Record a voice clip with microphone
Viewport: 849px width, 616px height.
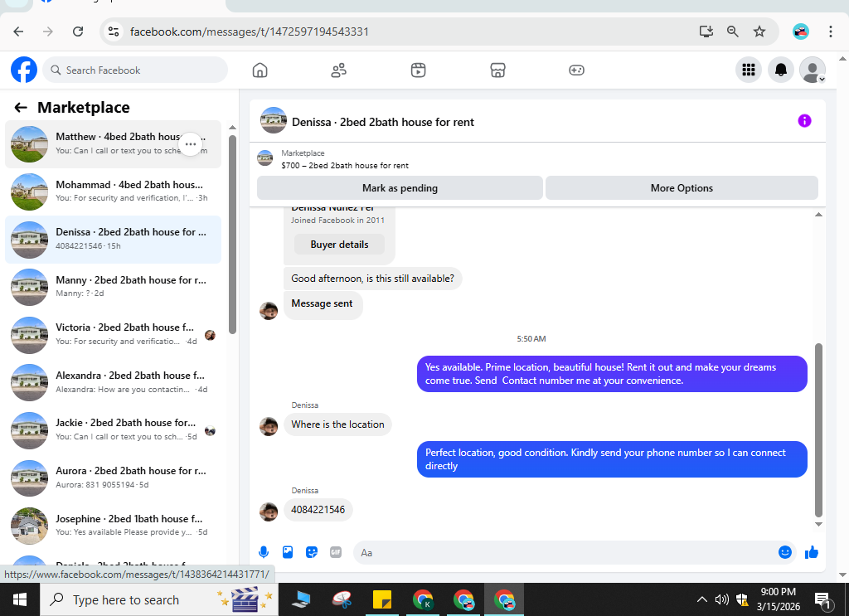tap(264, 552)
